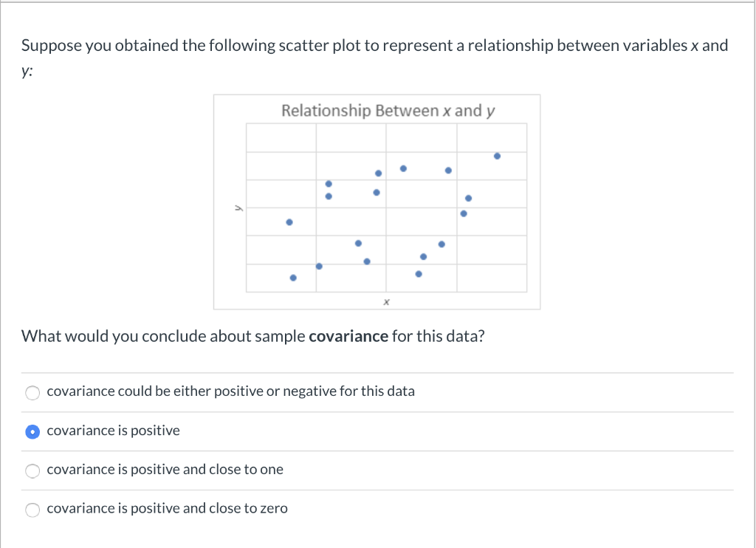The height and width of the screenshot is (548, 756).
Task: Click the leftmost blue data point
Action: pyautogui.click(x=289, y=221)
